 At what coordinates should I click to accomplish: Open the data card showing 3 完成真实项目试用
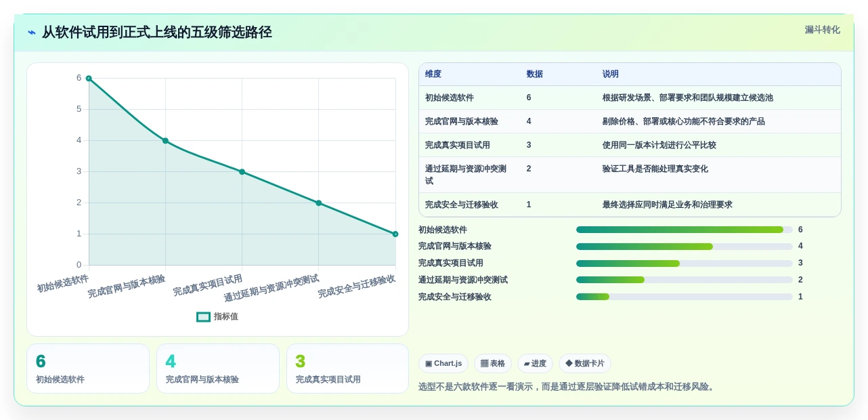point(348,369)
